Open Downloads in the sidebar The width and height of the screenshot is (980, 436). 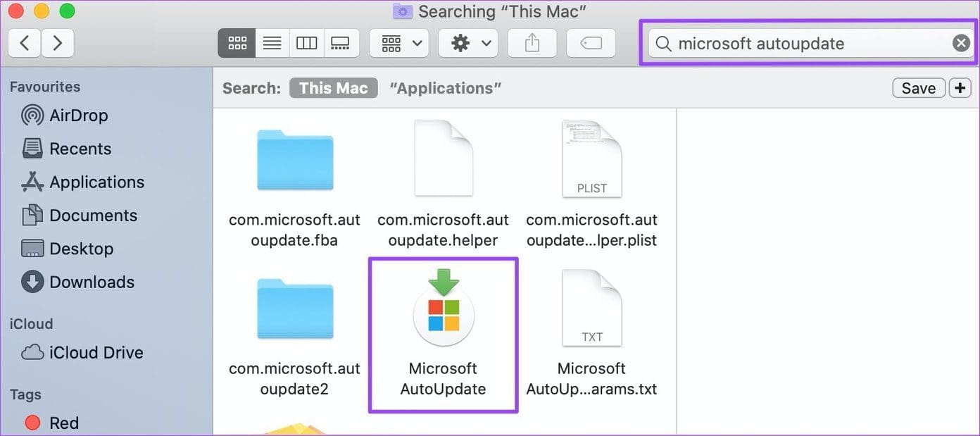(x=77, y=282)
